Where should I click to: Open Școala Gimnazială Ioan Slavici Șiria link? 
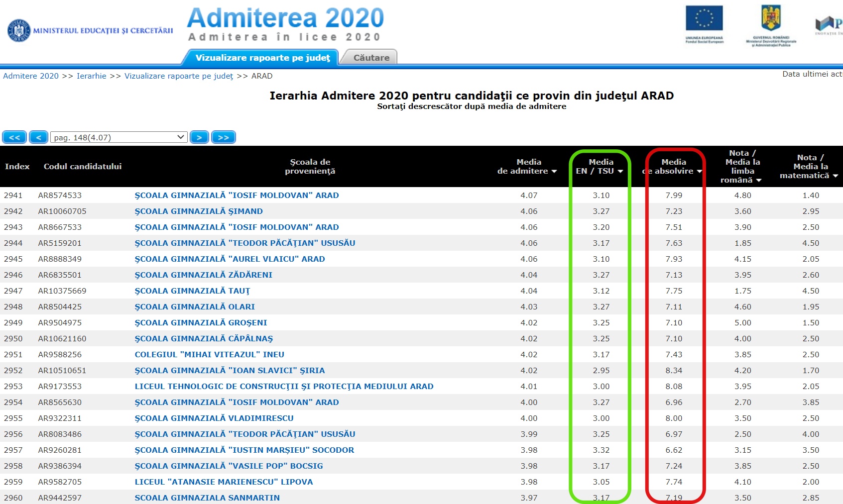point(230,370)
